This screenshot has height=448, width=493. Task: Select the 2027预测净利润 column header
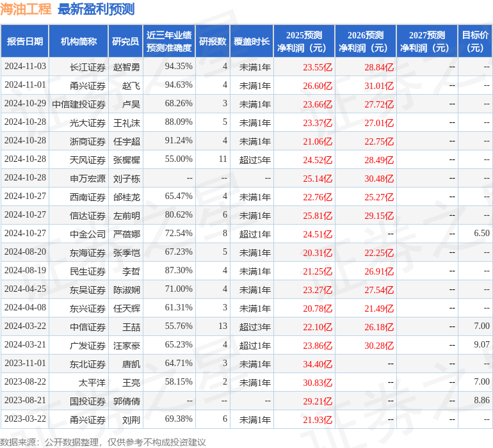click(427, 41)
